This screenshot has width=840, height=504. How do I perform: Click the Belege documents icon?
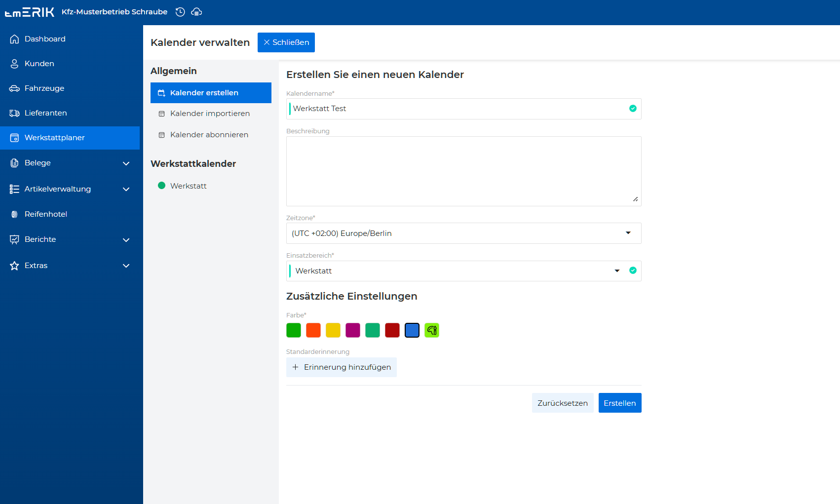pyautogui.click(x=14, y=163)
